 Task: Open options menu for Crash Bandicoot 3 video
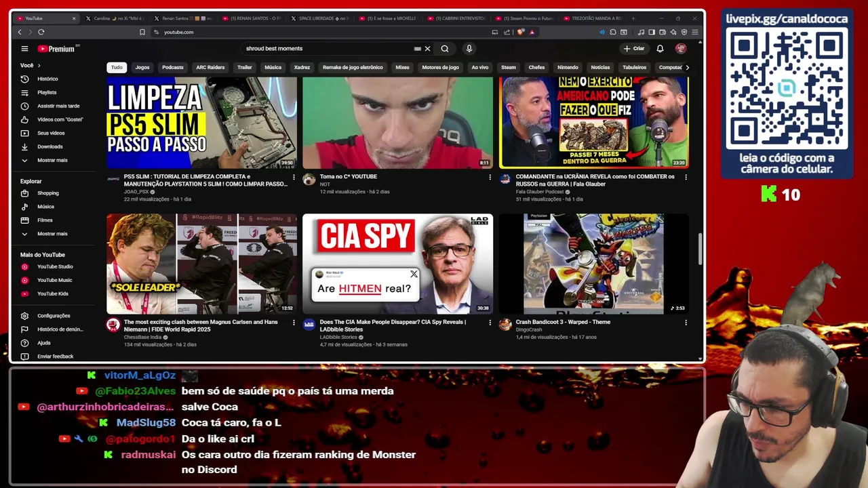click(x=686, y=323)
